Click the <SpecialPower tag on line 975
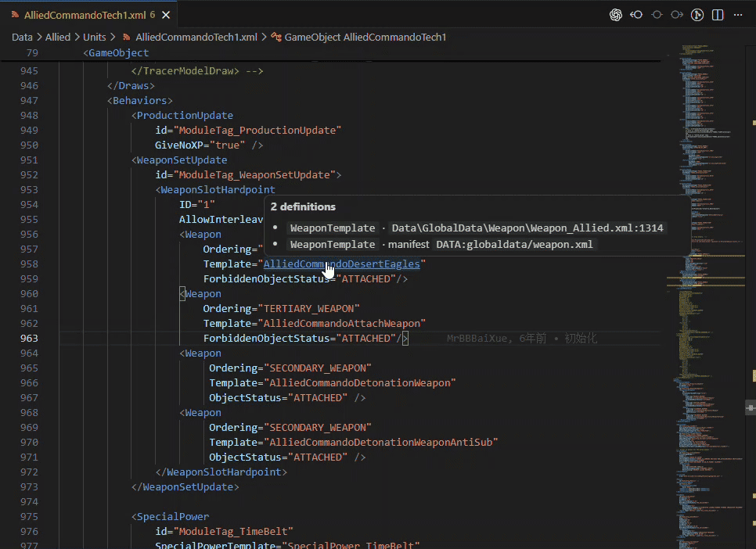This screenshot has width=756, height=549. click(170, 517)
